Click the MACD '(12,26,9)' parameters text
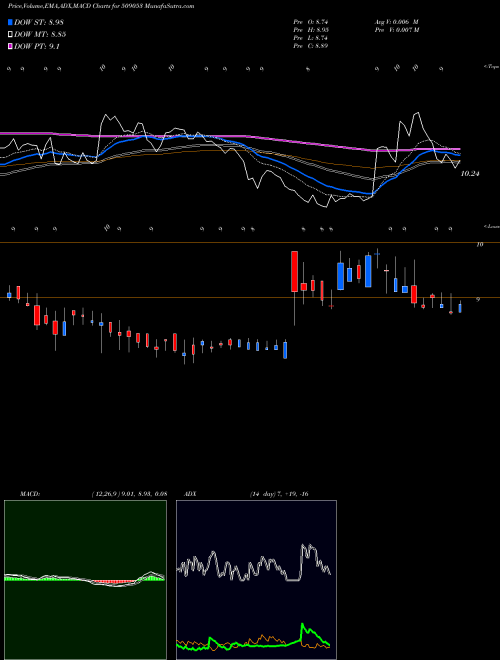The image size is (500, 660). point(130,494)
